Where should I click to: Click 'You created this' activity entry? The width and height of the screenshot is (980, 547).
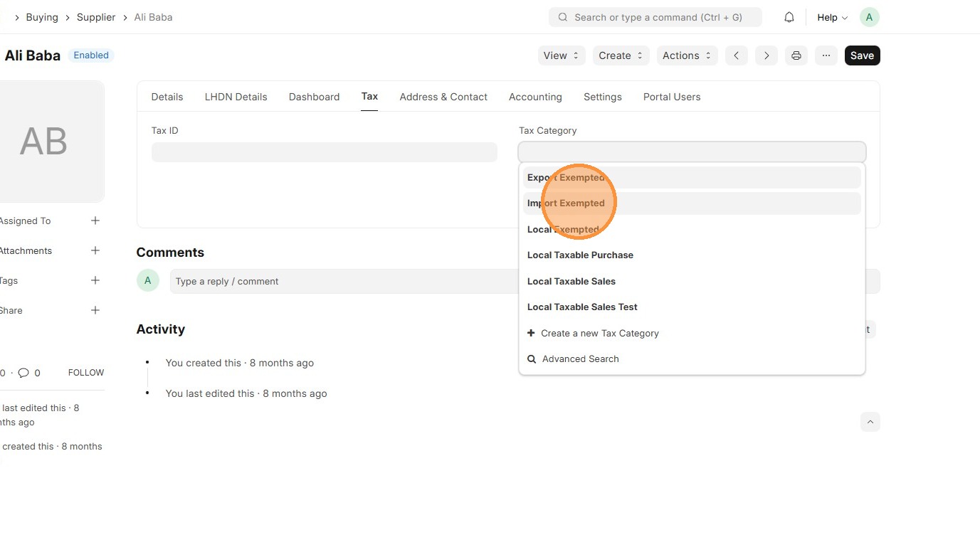tap(239, 363)
